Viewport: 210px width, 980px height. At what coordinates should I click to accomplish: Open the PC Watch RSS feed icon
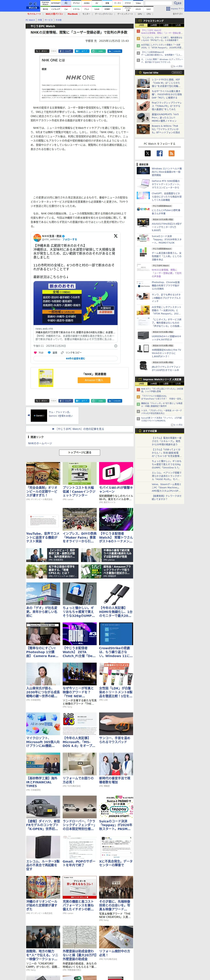172,153
